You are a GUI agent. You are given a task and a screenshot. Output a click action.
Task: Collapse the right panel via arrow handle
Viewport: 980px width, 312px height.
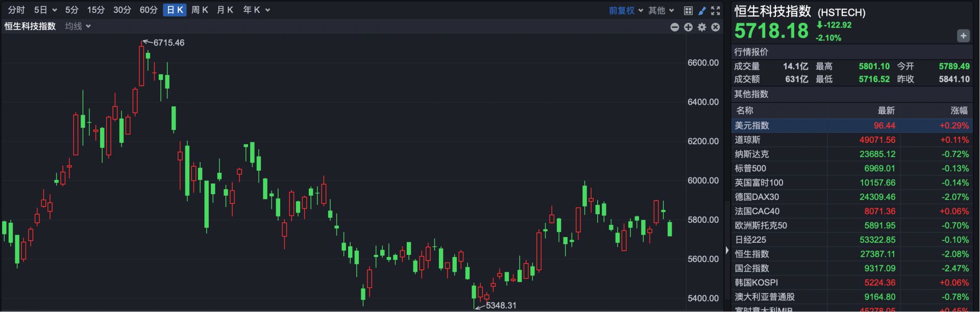click(x=727, y=250)
